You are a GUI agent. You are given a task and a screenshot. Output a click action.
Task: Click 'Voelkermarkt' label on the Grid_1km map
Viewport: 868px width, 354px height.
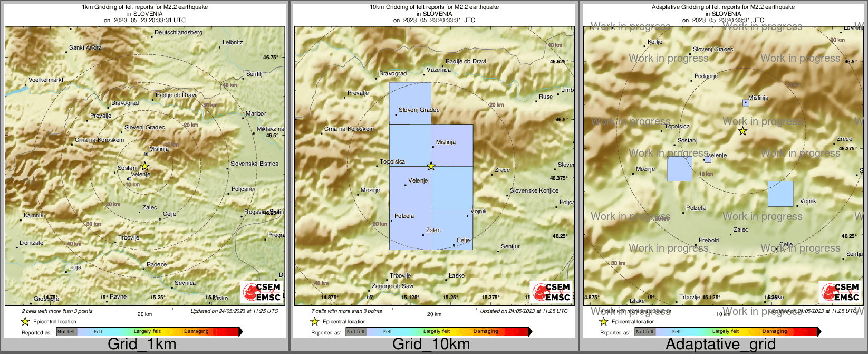(46, 80)
